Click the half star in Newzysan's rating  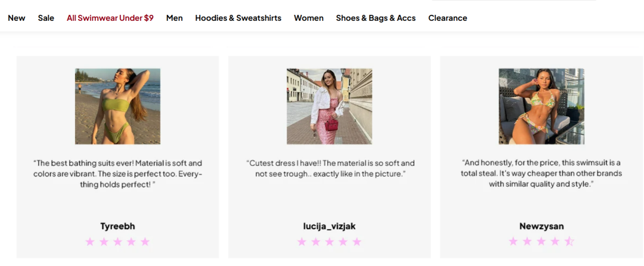pos(569,242)
